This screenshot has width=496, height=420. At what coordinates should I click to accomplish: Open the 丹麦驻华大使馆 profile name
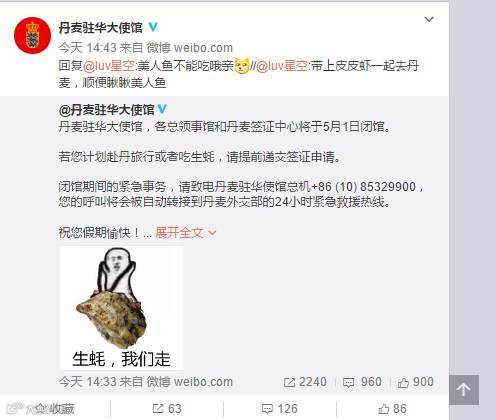pos(101,28)
